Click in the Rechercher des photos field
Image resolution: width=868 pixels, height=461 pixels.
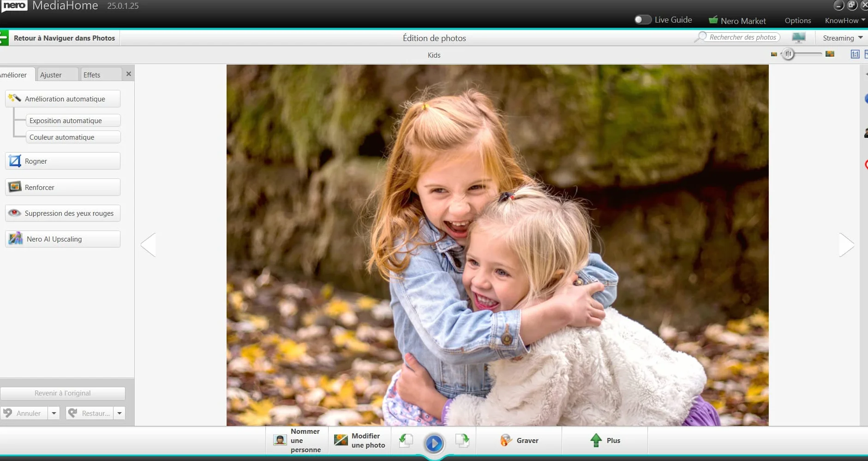pyautogui.click(x=742, y=37)
